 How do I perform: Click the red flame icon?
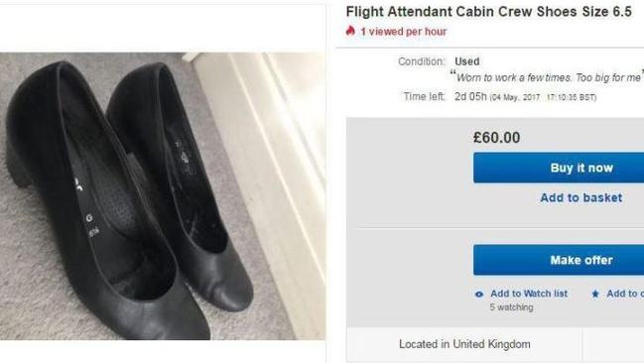click(x=350, y=31)
